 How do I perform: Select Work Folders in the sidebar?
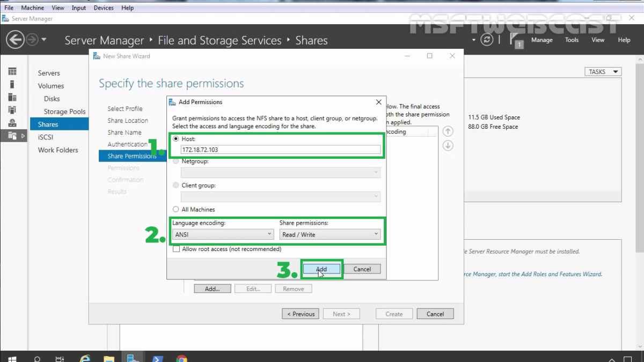coord(58,150)
